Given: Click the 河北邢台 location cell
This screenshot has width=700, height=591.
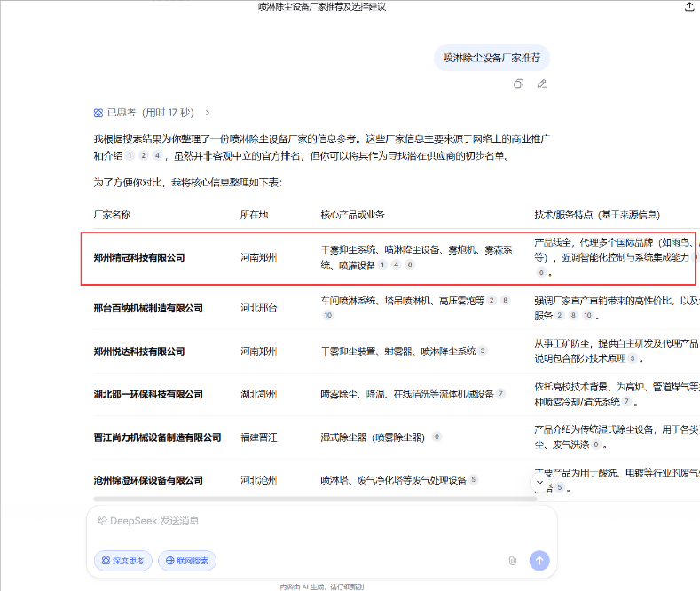Looking at the screenshot, I should 259,308.
